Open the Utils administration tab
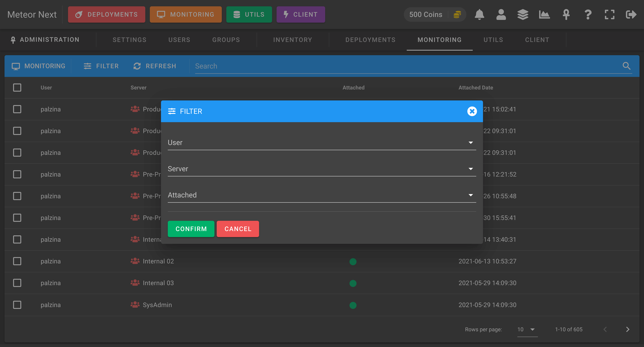Image resolution: width=644 pixels, height=347 pixels. pyautogui.click(x=493, y=40)
